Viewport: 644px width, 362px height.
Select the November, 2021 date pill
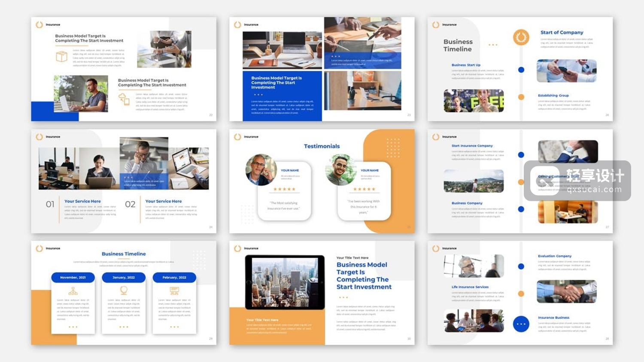pos(73,278)
